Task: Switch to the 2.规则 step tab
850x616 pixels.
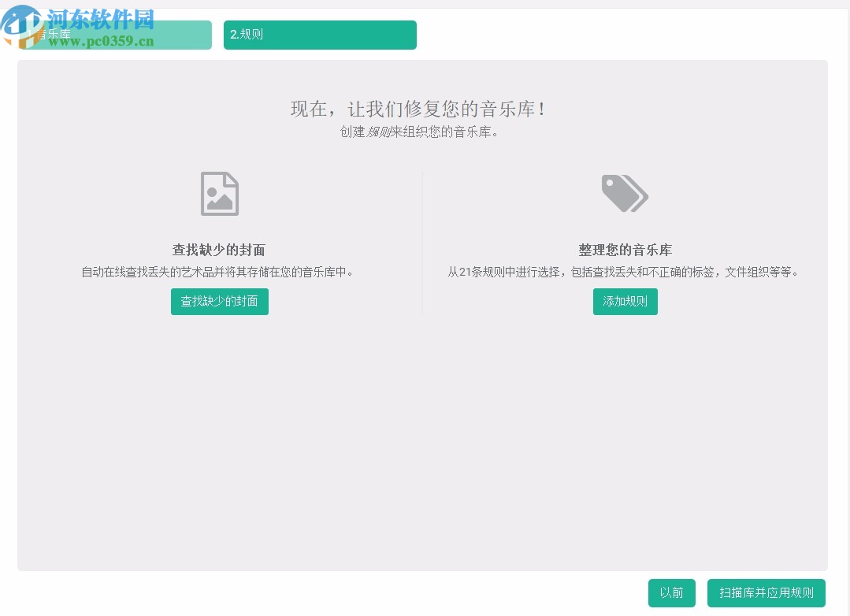Action: click(320, 35)
